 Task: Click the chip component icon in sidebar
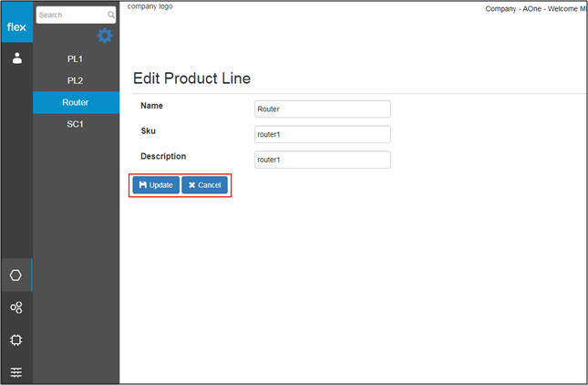click(x=16, y=340)
